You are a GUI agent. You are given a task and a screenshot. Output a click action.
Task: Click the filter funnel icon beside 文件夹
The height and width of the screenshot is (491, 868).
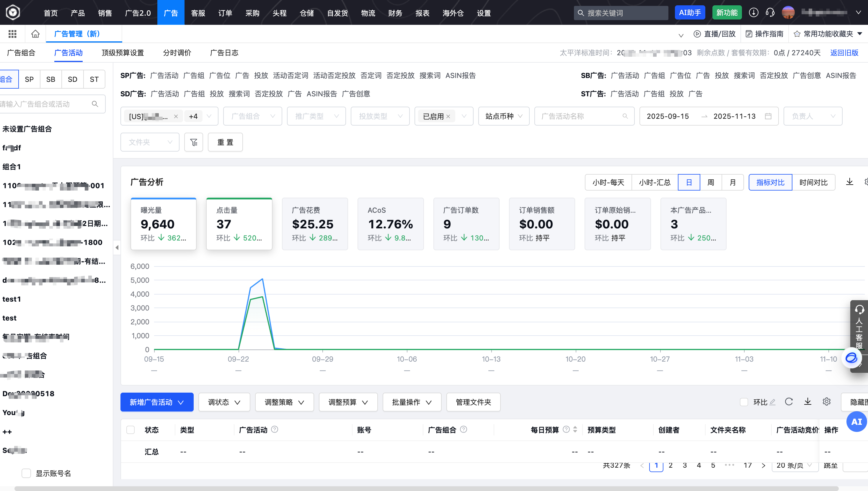[193, 142]
